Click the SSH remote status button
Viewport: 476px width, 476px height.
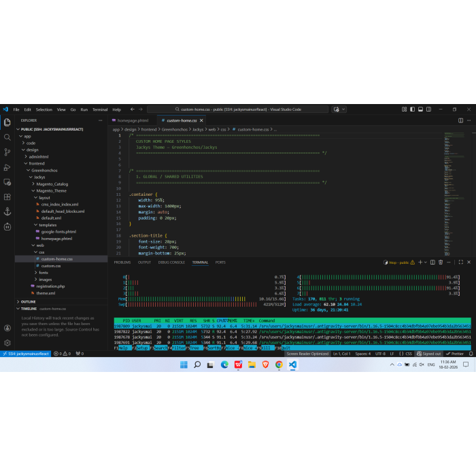(x=25, y=354)
